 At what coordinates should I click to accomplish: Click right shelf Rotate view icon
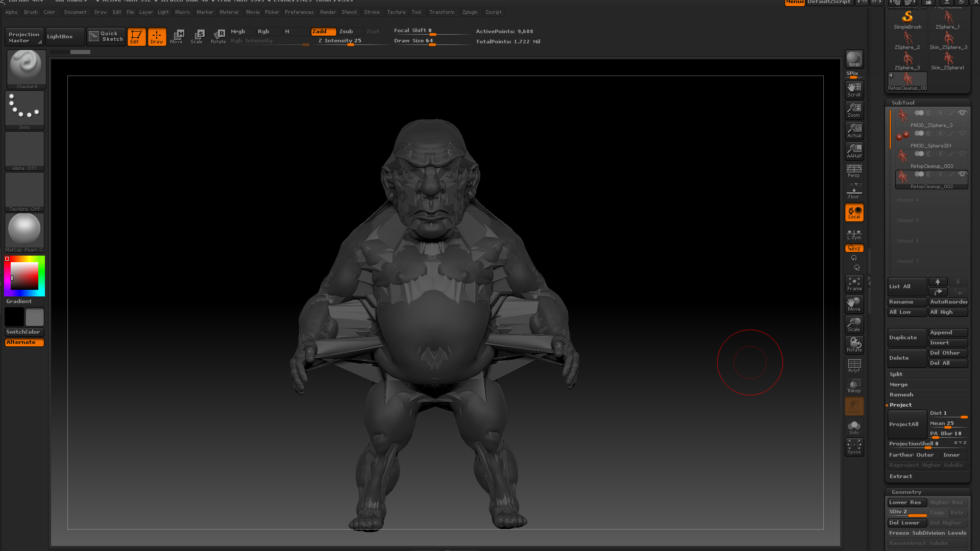coord(854,345)
